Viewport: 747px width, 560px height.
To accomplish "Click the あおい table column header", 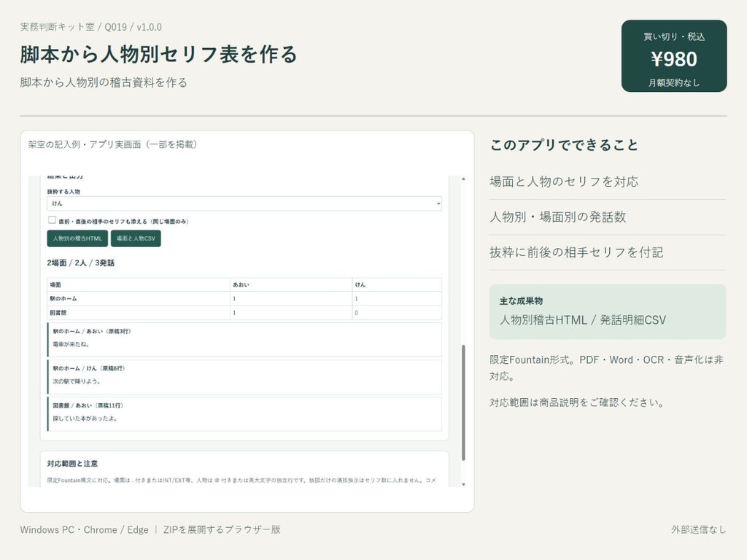I will (x=291, y=284).
